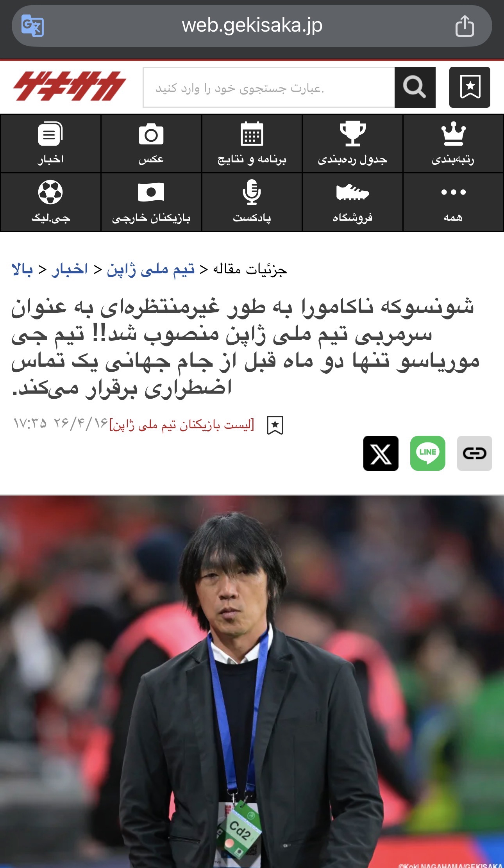The height and width of the screenshot is (868, 504).
Task: Open the جدول ردهبندی standings tile
Action: click(x=352, y=144)
